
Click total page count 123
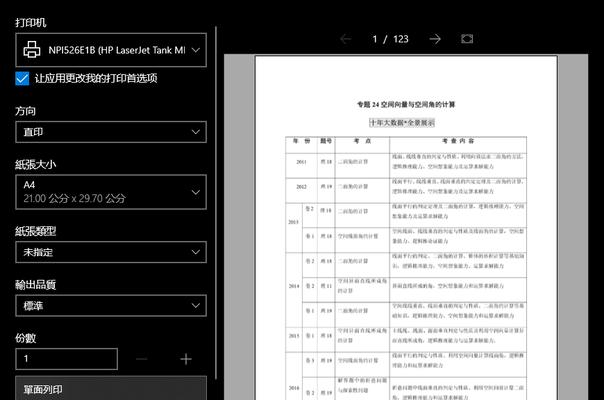[x=401, y=39]
